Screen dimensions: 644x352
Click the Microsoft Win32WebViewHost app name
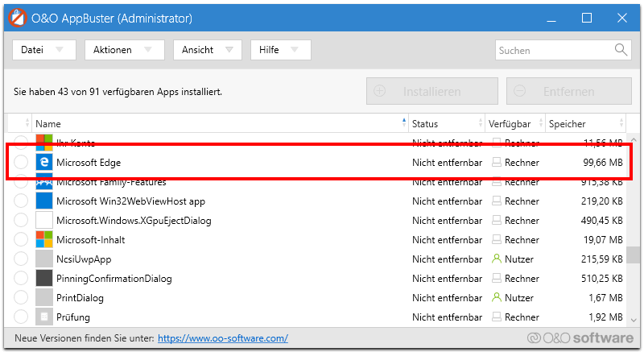[130, 201]
